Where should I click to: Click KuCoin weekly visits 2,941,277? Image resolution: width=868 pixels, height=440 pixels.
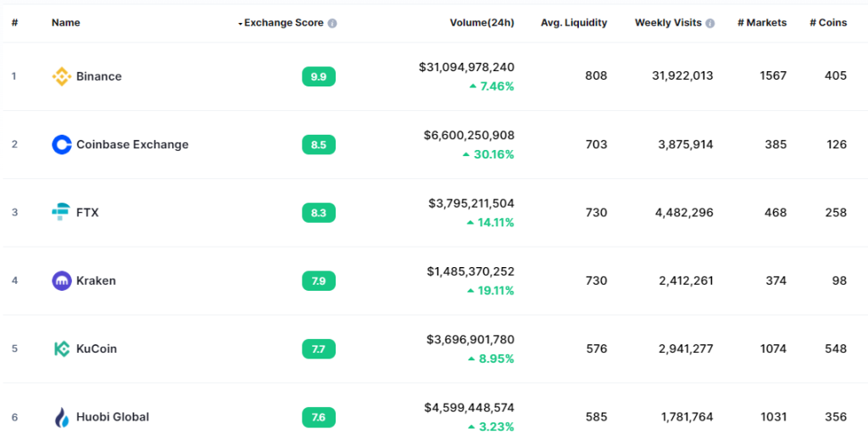click(x=686, y=348)
